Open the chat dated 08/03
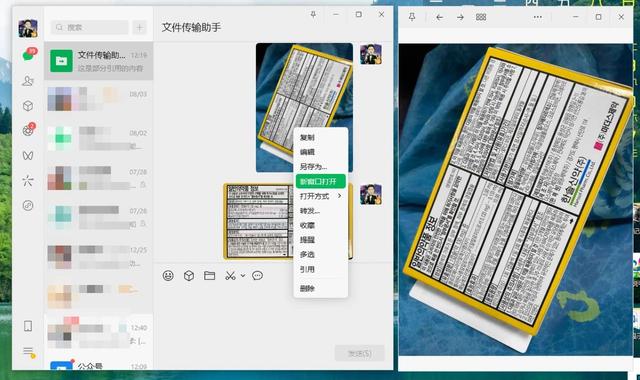640x380 pixels. 98,99
